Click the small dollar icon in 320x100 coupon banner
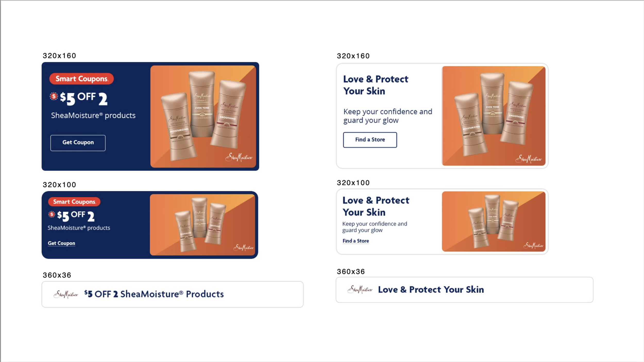This screenshot has width=644, height=362. point(52,214)
